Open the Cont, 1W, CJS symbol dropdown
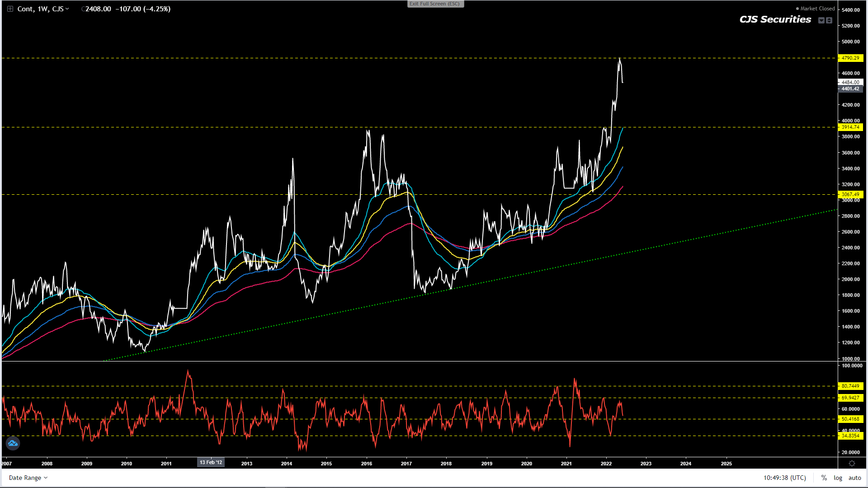Image resolution: width=868 pixels, height=488 pixels. tap(43, 9)
